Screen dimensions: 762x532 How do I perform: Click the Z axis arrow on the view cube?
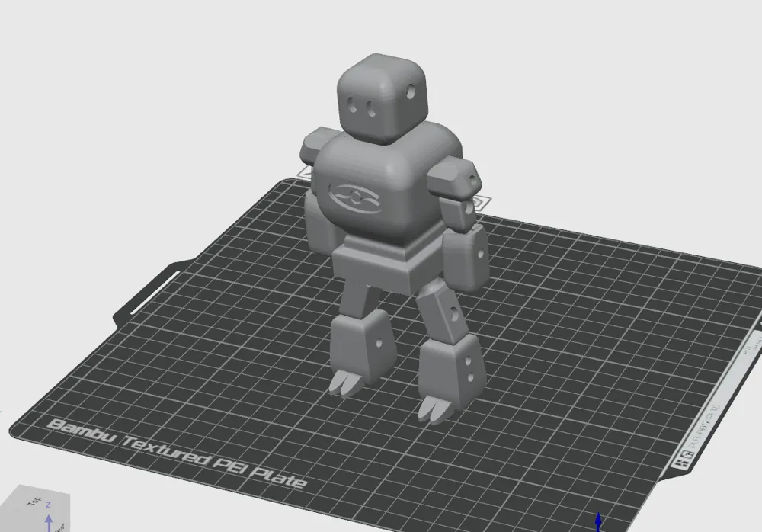coord(49,523)
